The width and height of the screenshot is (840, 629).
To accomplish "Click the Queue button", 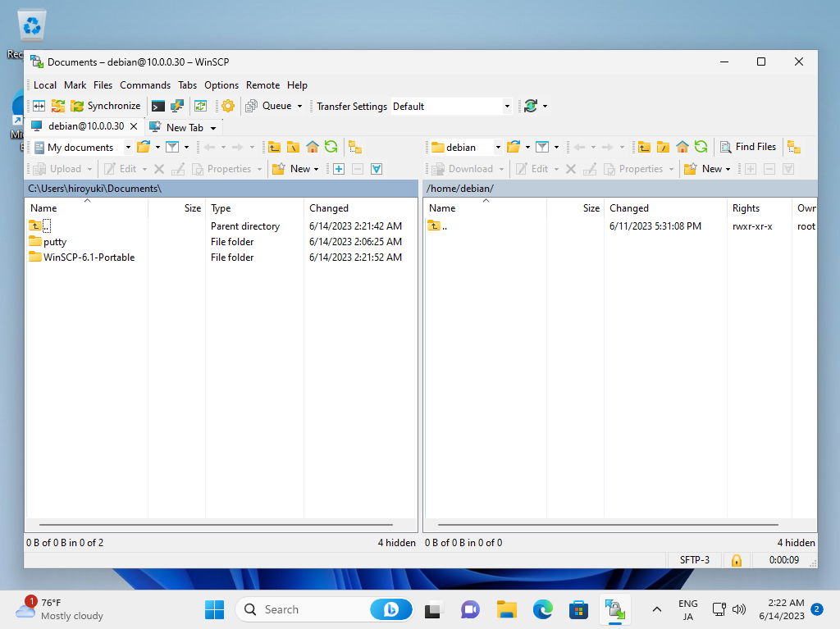I will tap(269, 106).
